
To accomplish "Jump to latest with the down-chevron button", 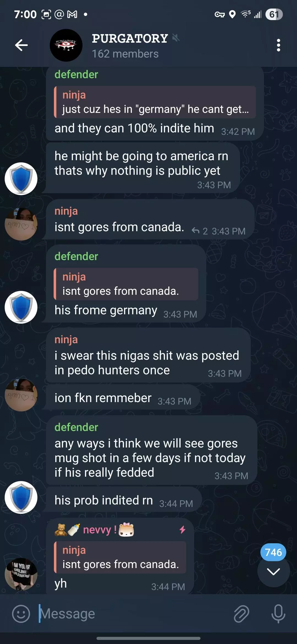I will pos(273,571).
